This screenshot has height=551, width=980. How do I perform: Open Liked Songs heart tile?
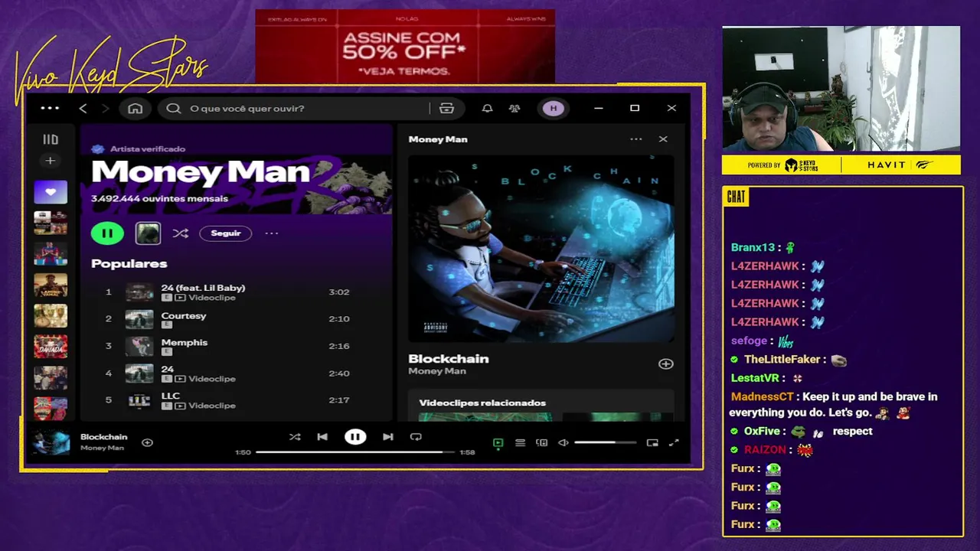[x=51, y=191]
